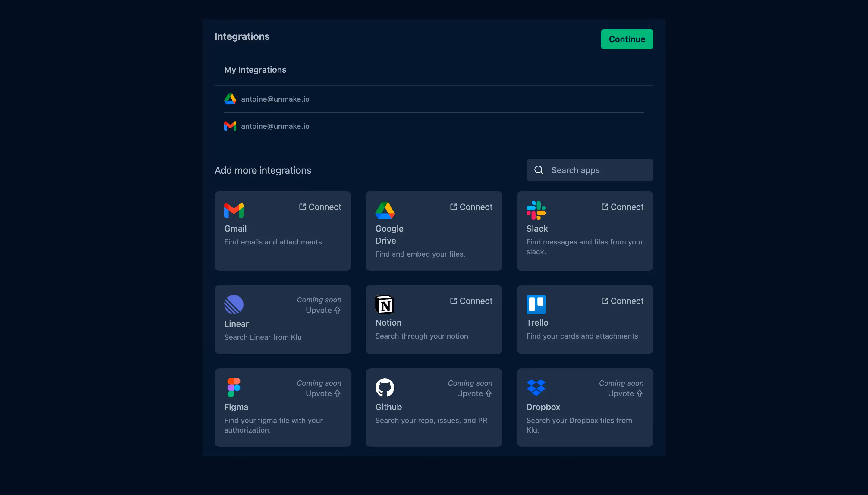Connect the Notion integration
Screen dimensions: 868x495
[x=471, y=301]
